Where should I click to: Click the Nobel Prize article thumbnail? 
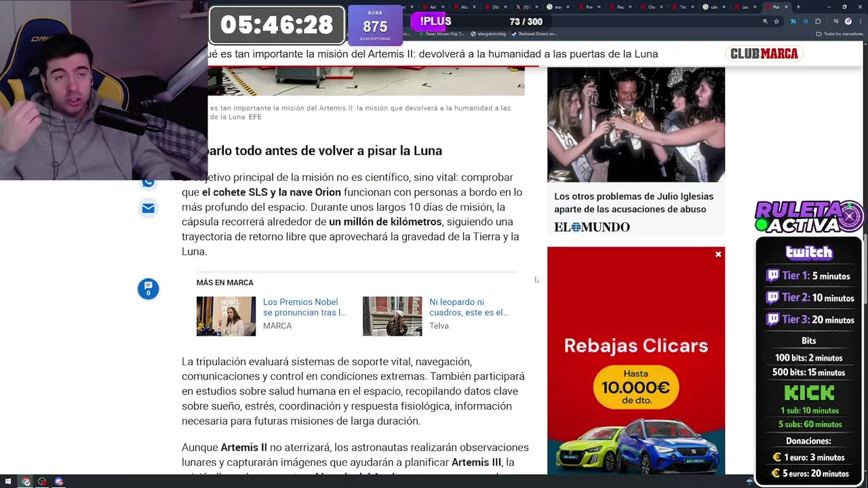coord(226,316)
